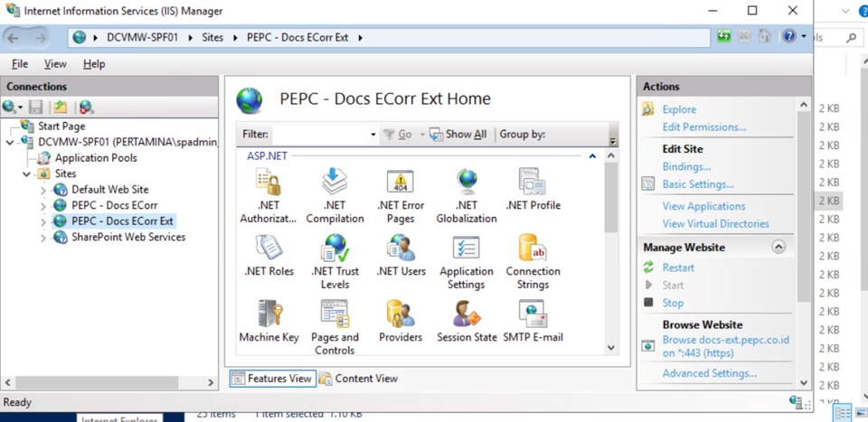Open the Filter dropdown arrow
The image size is (868, 422).
coord(373,135)
